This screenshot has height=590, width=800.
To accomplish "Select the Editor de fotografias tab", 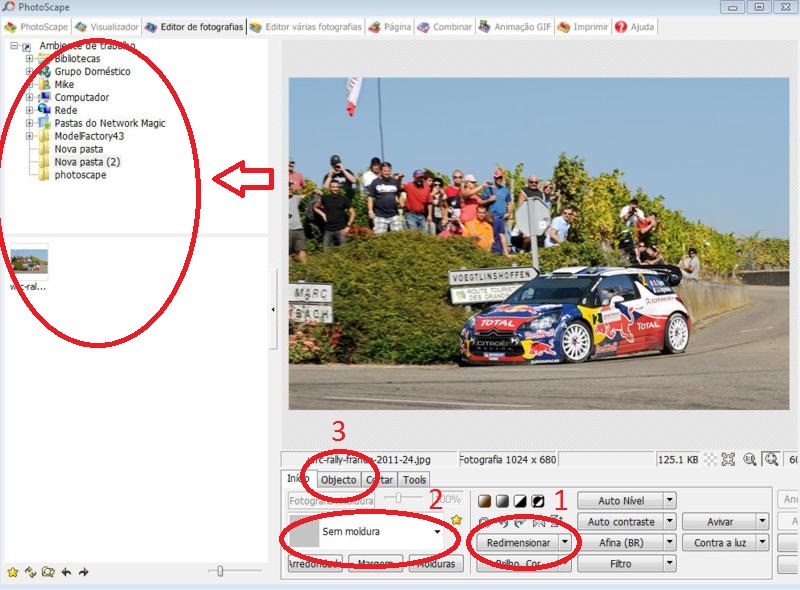I will [194, 27].
